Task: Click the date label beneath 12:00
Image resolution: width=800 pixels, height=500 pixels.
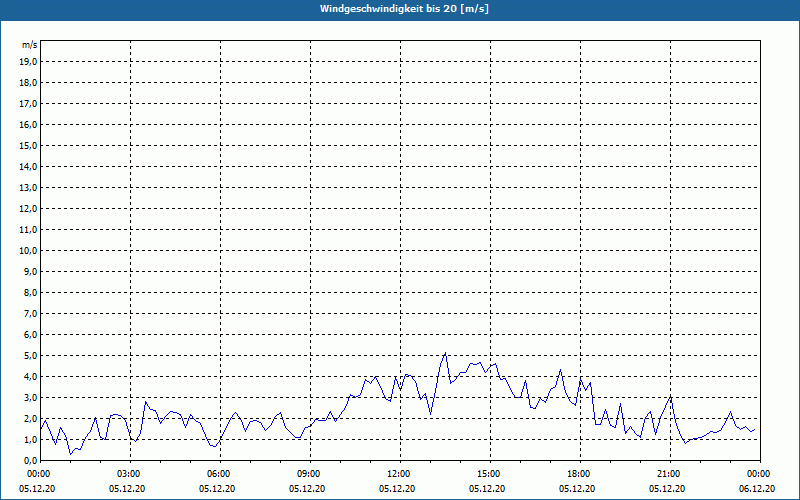Action: 399,488
